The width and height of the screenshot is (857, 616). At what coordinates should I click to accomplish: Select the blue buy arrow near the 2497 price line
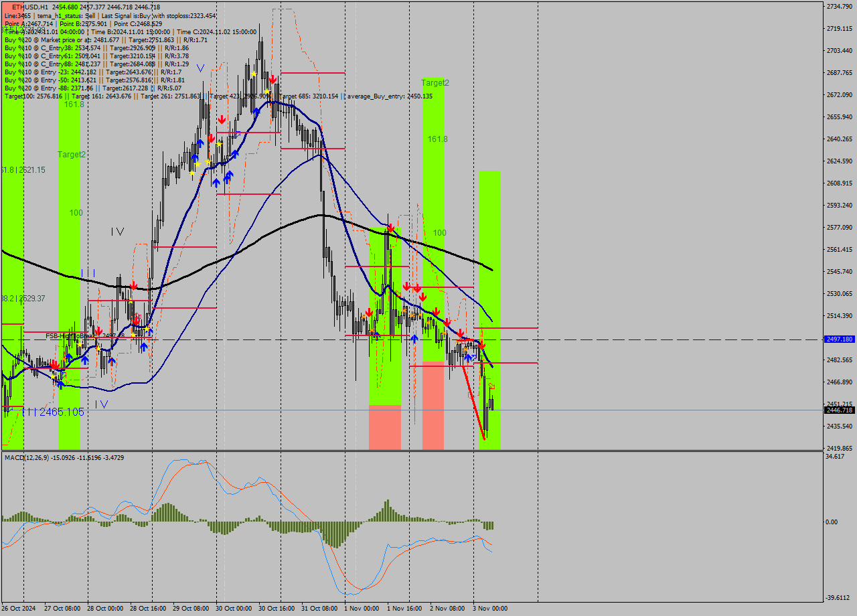click(x=413, y=339)
